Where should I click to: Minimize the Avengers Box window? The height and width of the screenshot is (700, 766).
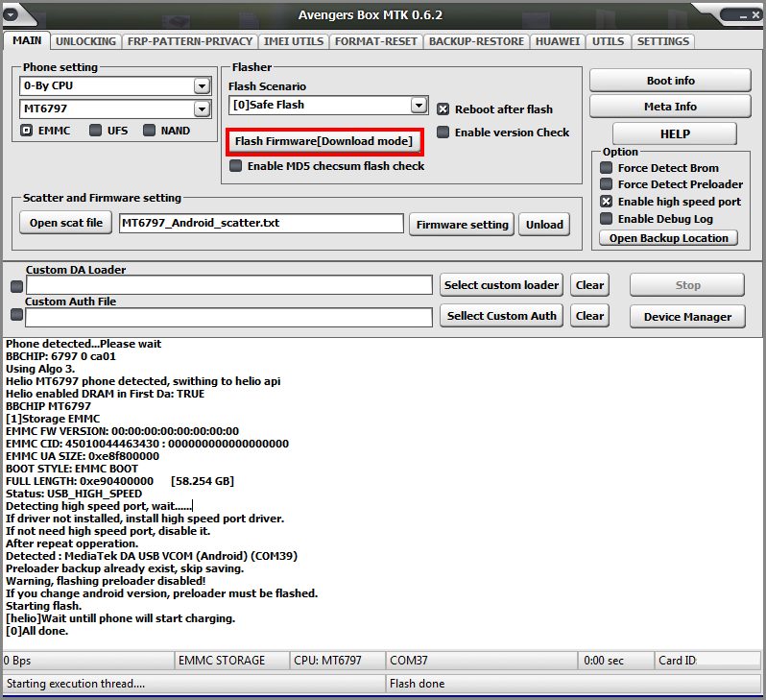(x=743, y=15)
